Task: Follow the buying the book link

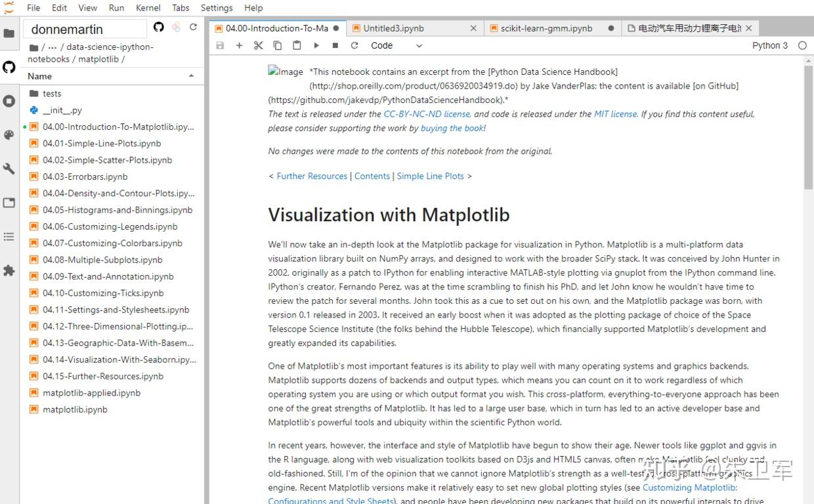Action: 452,128
